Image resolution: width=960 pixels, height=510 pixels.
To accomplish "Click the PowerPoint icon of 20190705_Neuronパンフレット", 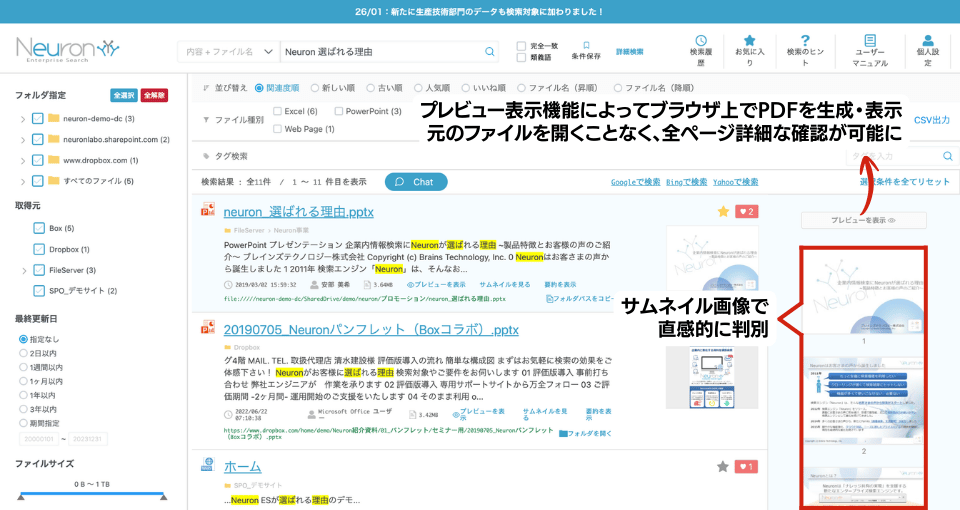I will point(208,327).
